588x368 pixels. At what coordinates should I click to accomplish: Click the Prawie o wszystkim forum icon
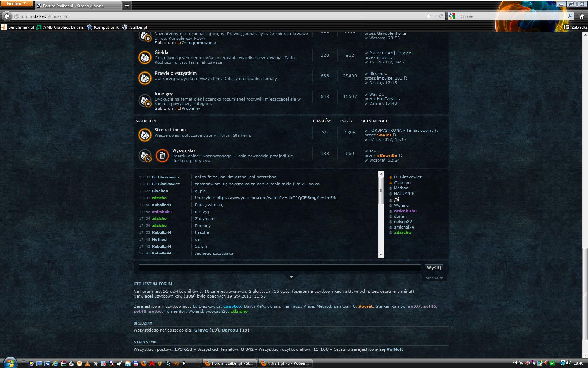145,78
